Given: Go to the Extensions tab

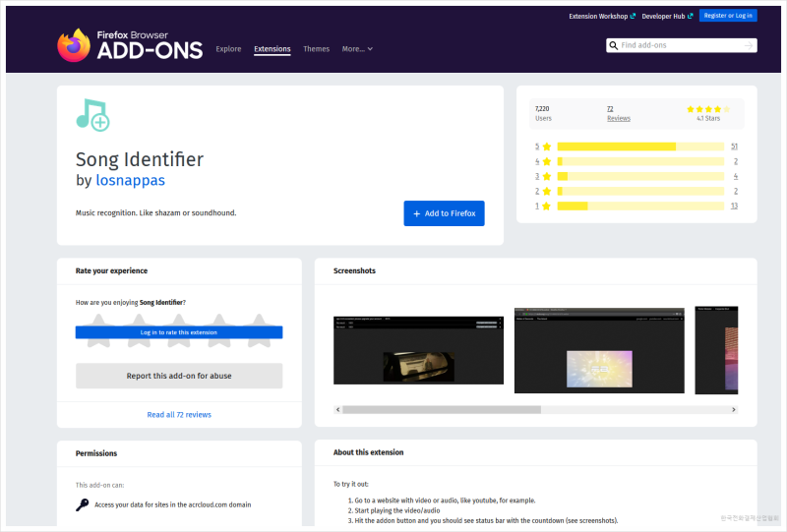Looking at the screenshot, I should tap(272, 49).
